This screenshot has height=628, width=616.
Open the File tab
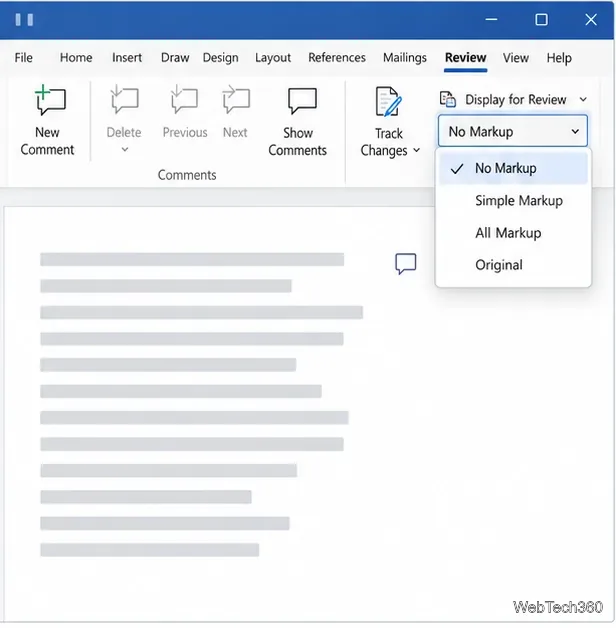pos(24,58)
